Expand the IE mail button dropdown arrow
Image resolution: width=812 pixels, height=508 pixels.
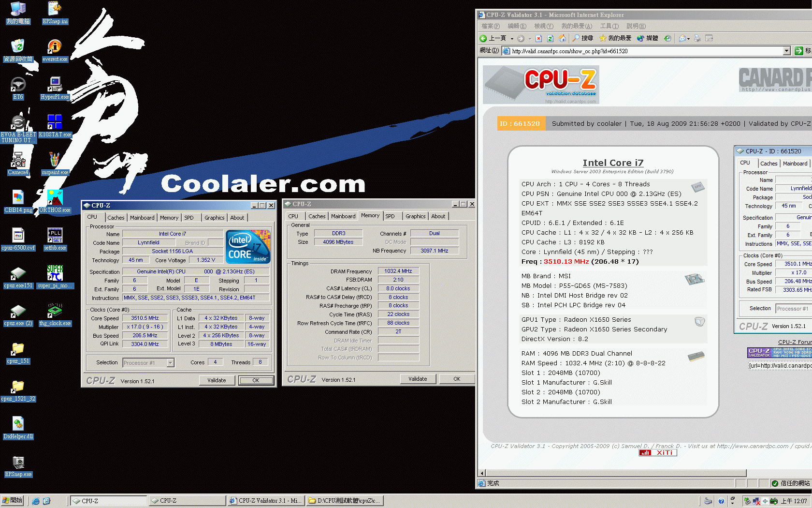[x=689, y=38]
